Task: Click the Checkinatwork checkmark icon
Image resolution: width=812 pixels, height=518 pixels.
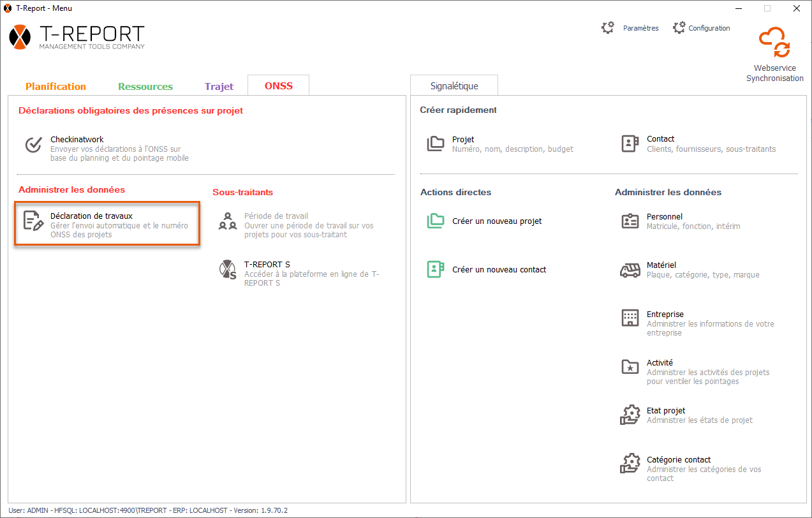Action: tap(33, 145)
